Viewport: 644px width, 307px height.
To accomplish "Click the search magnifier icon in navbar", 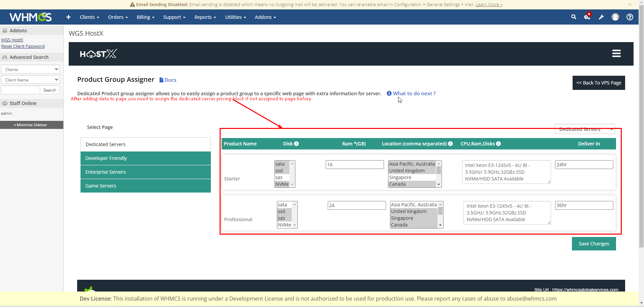I will [574, 17].
